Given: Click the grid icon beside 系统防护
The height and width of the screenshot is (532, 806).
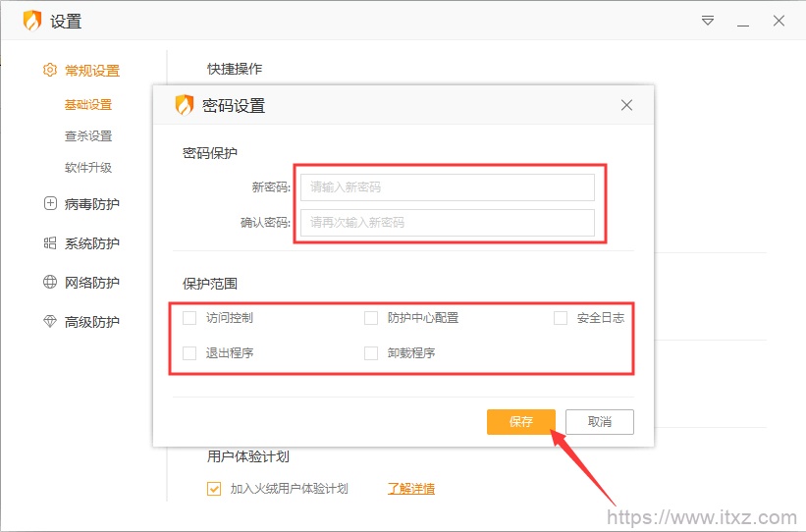Looking at the screenshot, I should (x=50, y=242).
